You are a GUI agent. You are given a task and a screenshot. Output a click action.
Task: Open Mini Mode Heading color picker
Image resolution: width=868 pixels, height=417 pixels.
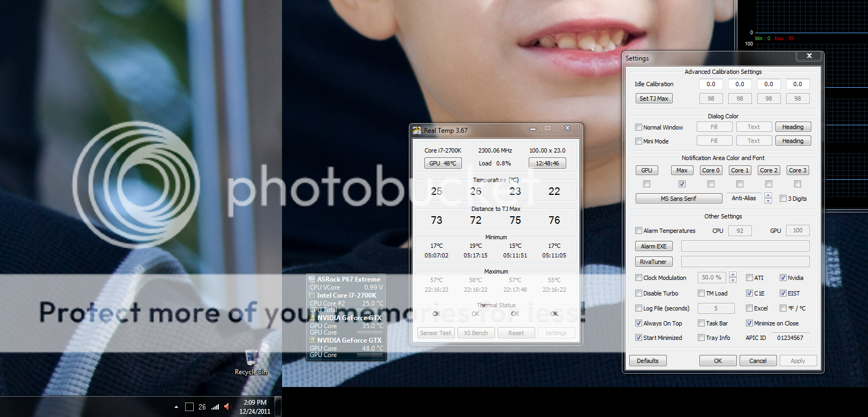[793, 141]
